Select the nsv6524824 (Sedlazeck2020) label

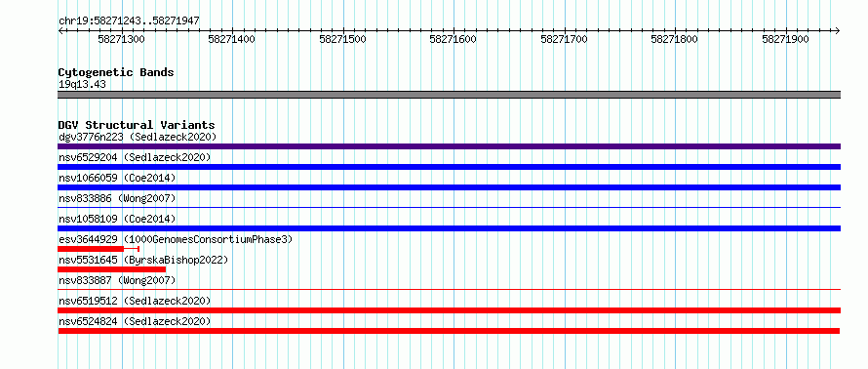click(x=135, y=321)
